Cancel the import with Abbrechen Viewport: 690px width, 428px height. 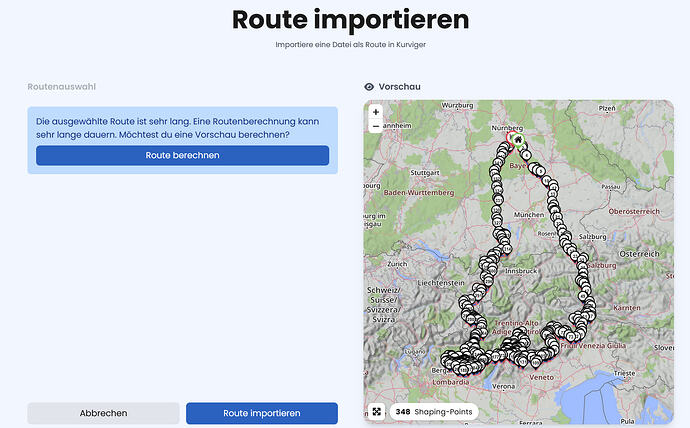(x=103, y=413)
